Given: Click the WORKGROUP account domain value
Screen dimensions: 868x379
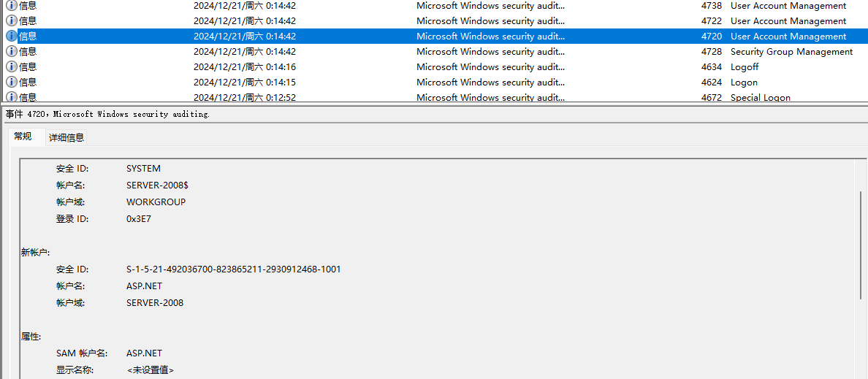Looking at the screenshot, I should click(156, 202).
